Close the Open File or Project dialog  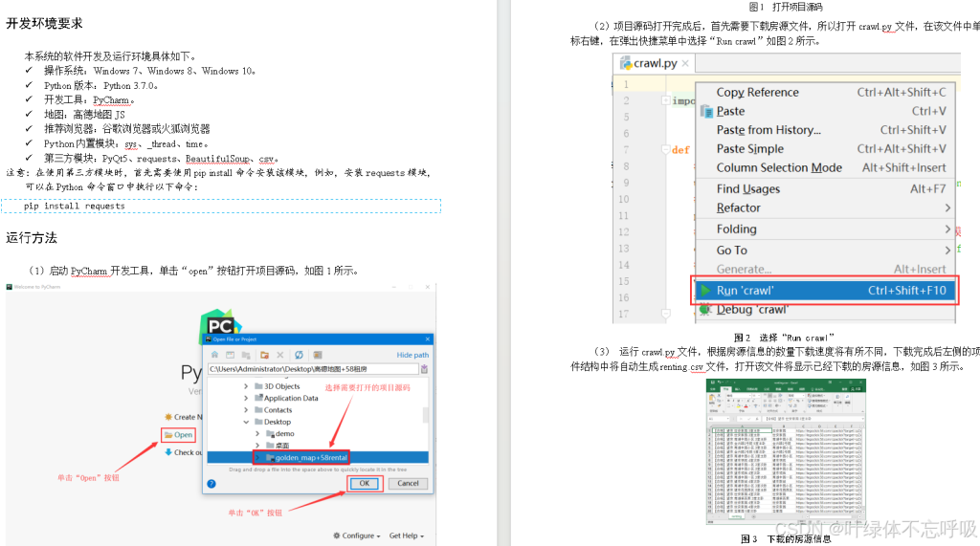click(428, 339)
